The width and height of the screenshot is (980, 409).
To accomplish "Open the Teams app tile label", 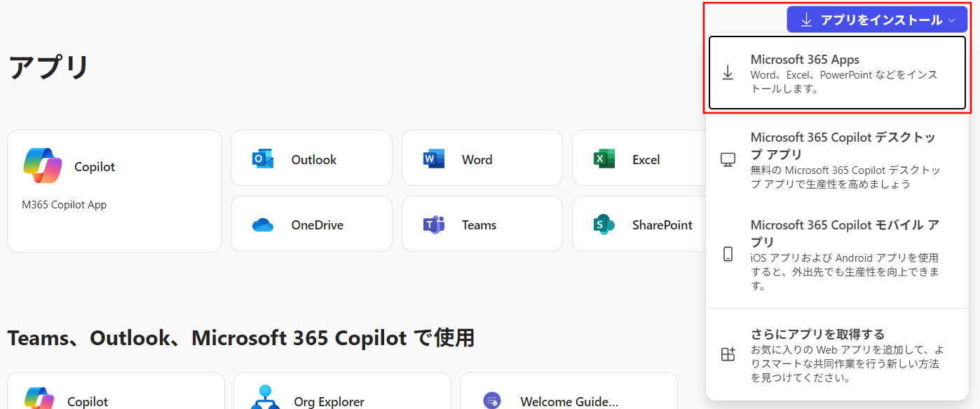I will click(479, 225).
